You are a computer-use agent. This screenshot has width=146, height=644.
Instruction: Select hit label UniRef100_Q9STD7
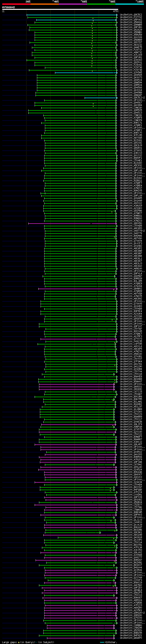coord(131,42)
